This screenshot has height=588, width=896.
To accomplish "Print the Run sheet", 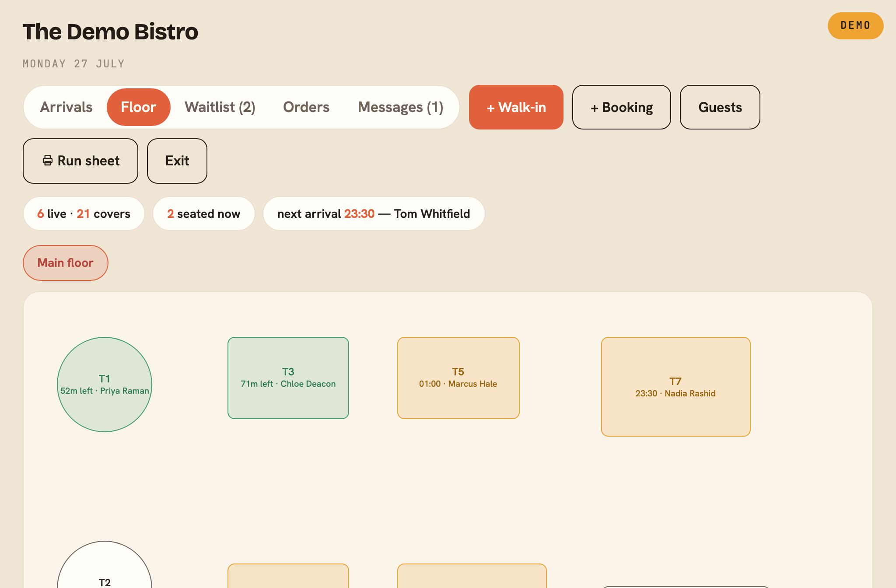I will 80,161.
